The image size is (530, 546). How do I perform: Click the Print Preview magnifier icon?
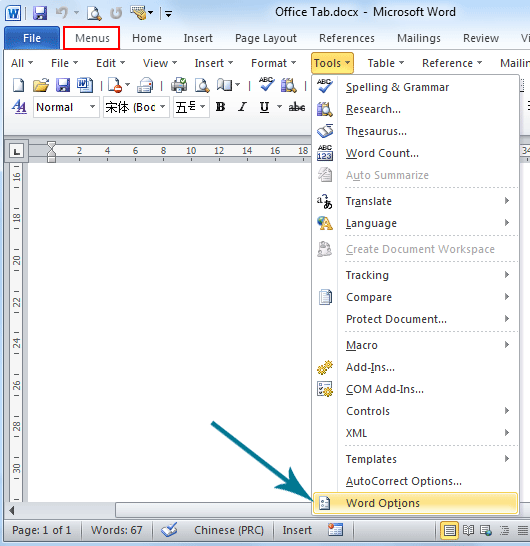(202, 85)
